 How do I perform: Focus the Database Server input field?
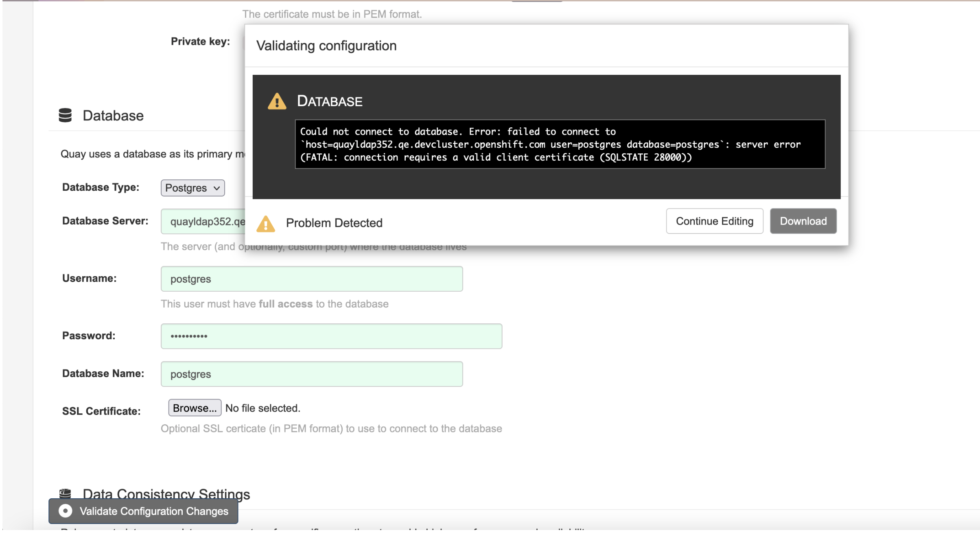(x=203, y=221)
